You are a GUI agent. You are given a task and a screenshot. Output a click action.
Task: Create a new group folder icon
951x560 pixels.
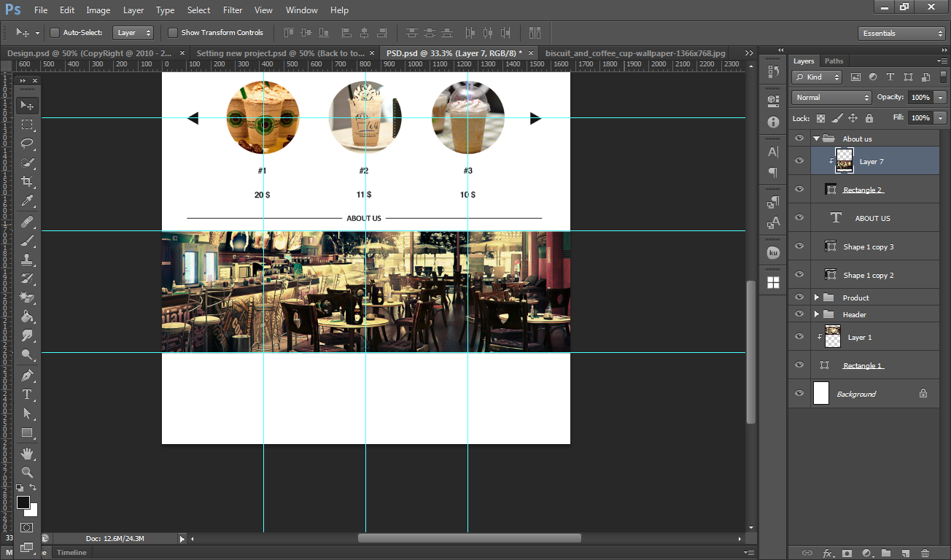[x=885, y=553]
